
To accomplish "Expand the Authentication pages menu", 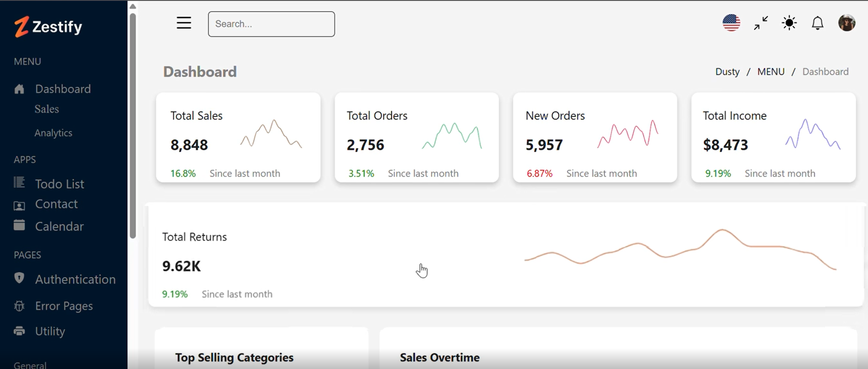I will coord(75,279).
